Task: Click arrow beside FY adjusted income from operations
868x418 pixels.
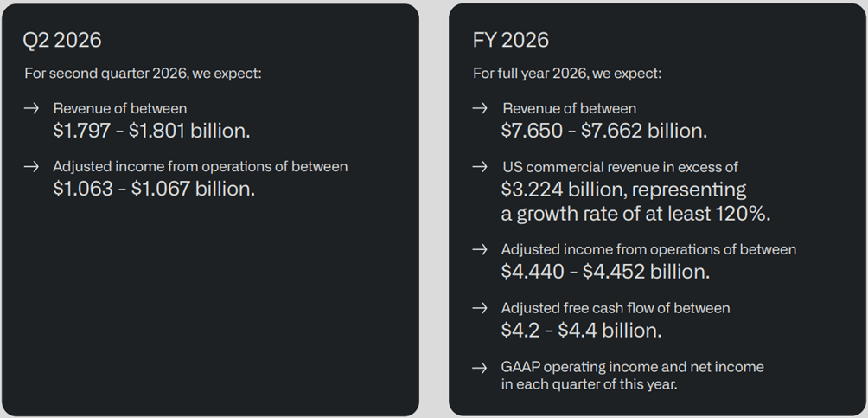Action: 480,249
